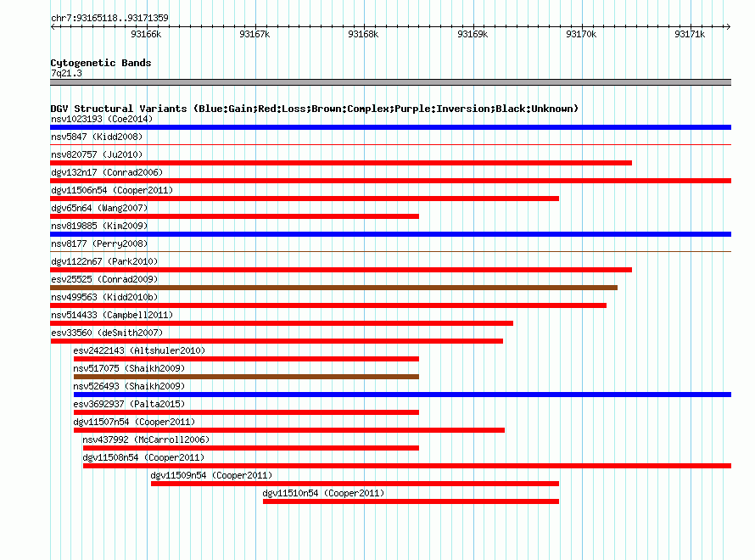Open esv25525 (Conrad2009) label

click(x=104, y=279)
